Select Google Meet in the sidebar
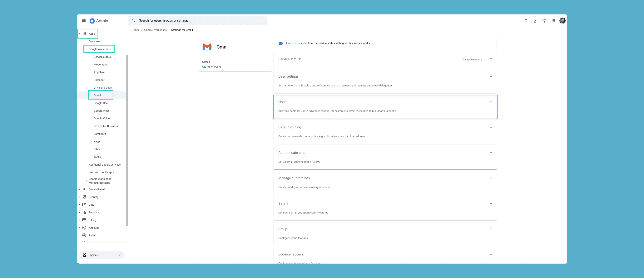The image size is (644, 278). coord(101,111)
